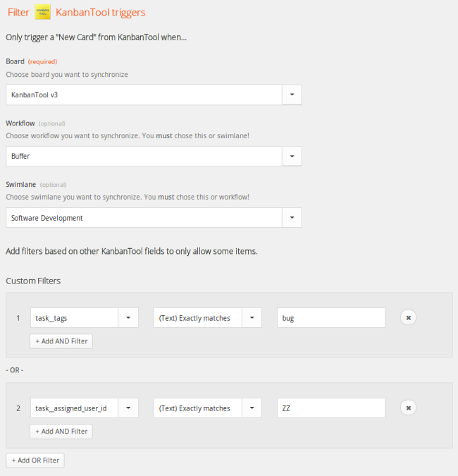Image resolution: width=458 pixels, height=476 pixels.
Task: Open the Board dropdown arrow
Action: 292,94
